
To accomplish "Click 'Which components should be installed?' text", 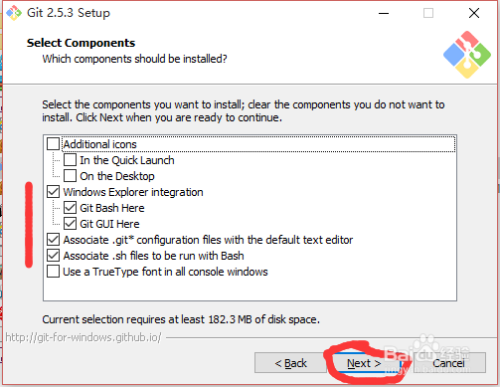I will tap(135, 59).
